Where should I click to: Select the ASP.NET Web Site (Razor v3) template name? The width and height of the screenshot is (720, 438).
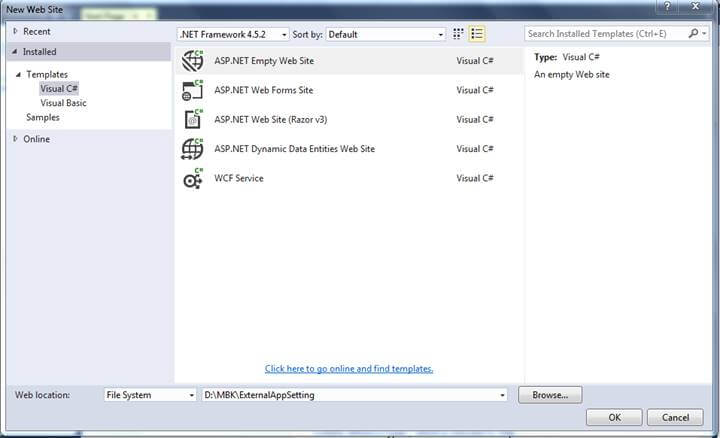point(270,119)
